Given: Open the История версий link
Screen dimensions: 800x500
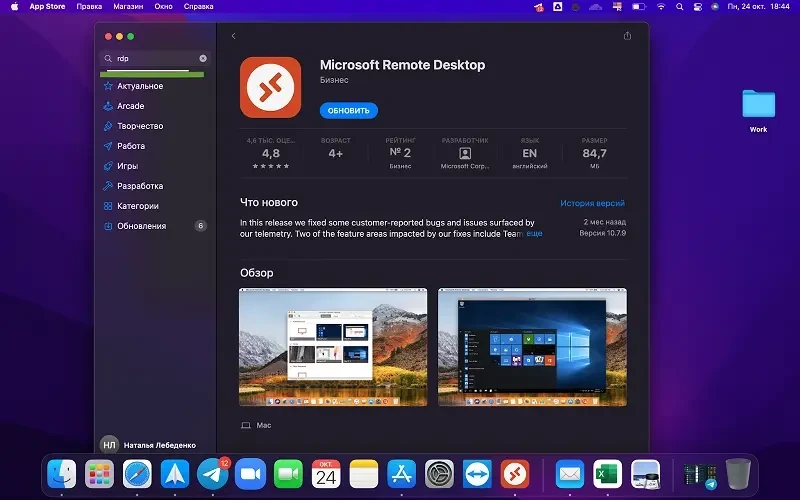Looking at the screenshot, I should tap(592, 203).
